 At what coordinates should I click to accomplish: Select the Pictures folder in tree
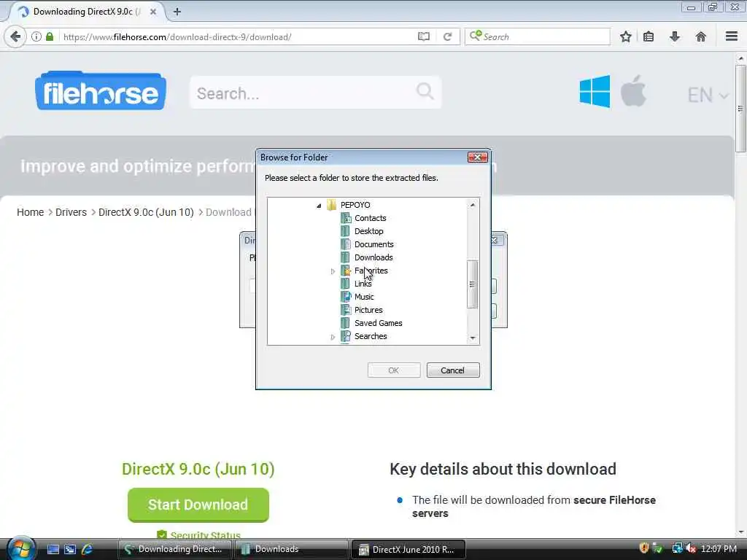[x=368, y=310]
